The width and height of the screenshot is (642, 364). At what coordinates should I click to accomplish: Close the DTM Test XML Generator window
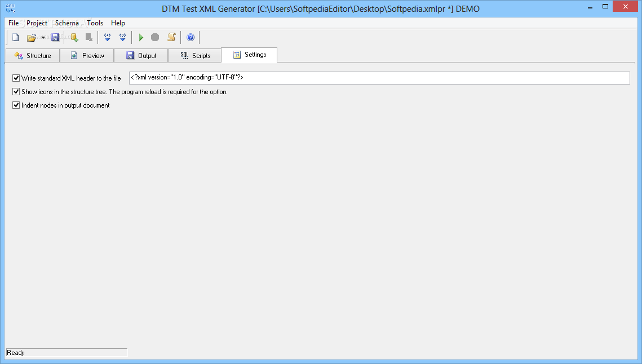625,7
